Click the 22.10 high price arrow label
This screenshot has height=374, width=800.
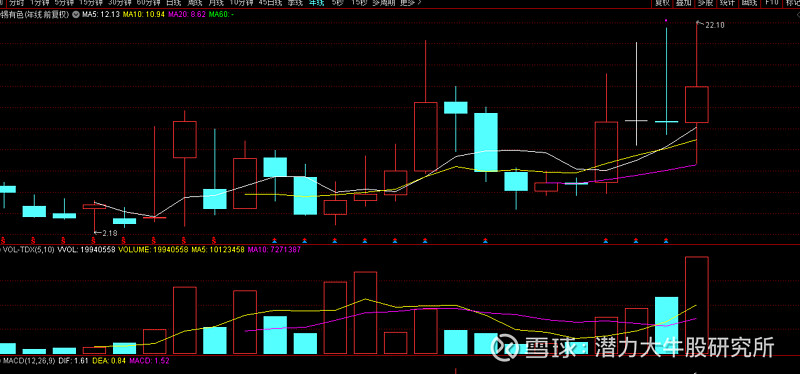[711, 24]
